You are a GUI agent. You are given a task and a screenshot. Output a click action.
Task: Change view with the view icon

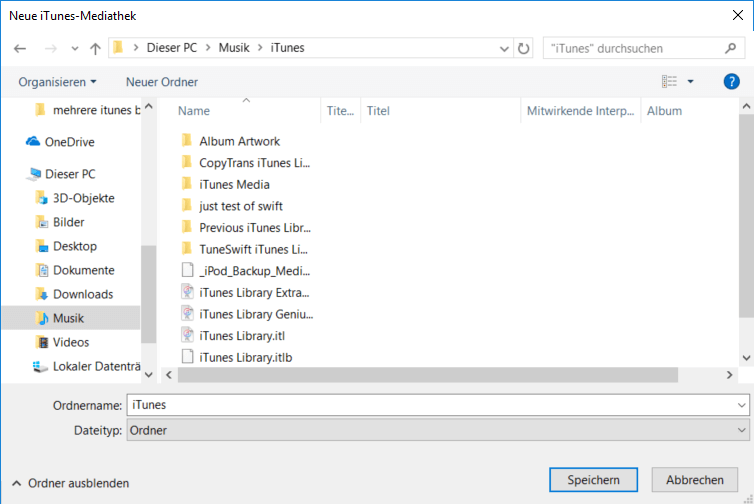(669, 82)
